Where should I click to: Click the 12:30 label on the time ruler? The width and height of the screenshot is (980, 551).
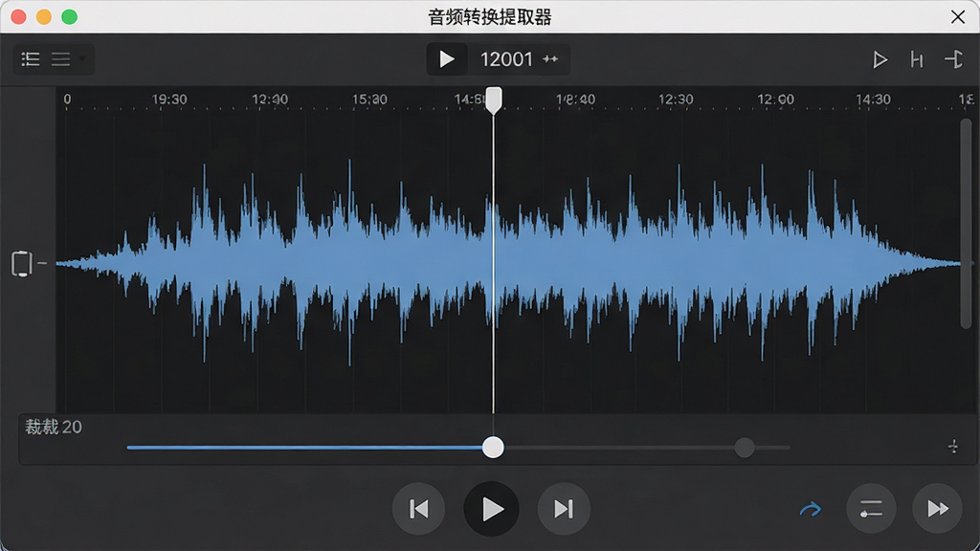pyautogui.click(x=676, y=99)
